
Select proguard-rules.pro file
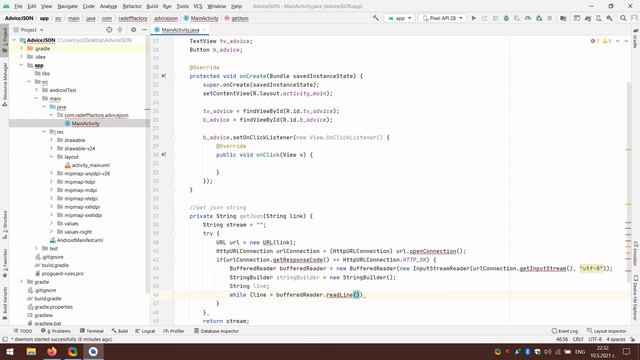62,273
